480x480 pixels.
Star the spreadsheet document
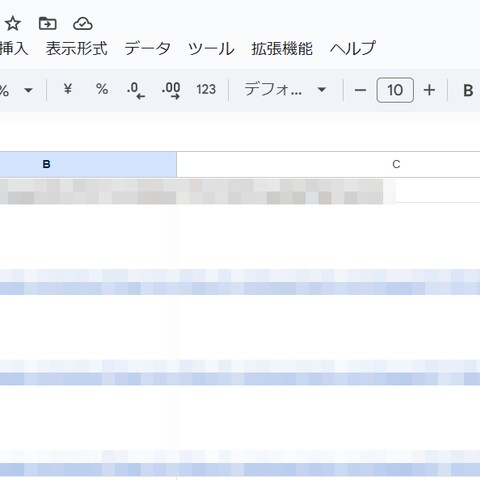point(13,24)
